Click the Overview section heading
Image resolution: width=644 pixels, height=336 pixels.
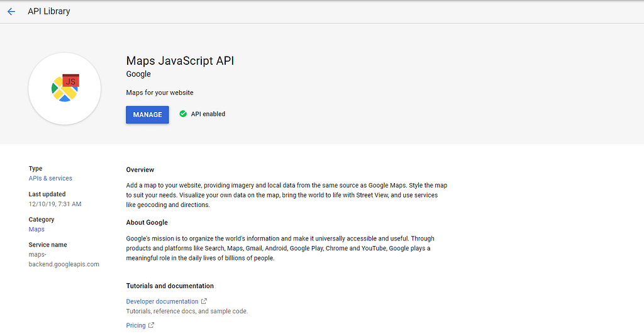[140, 170]
